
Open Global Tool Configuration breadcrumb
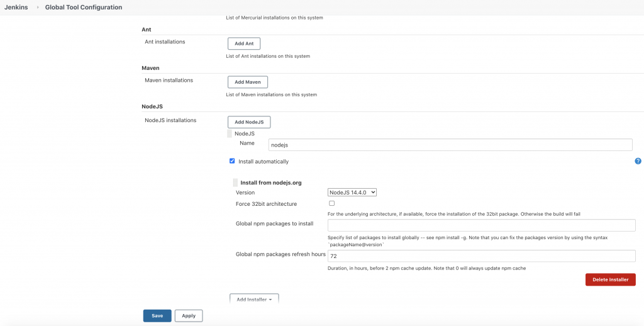84,8
